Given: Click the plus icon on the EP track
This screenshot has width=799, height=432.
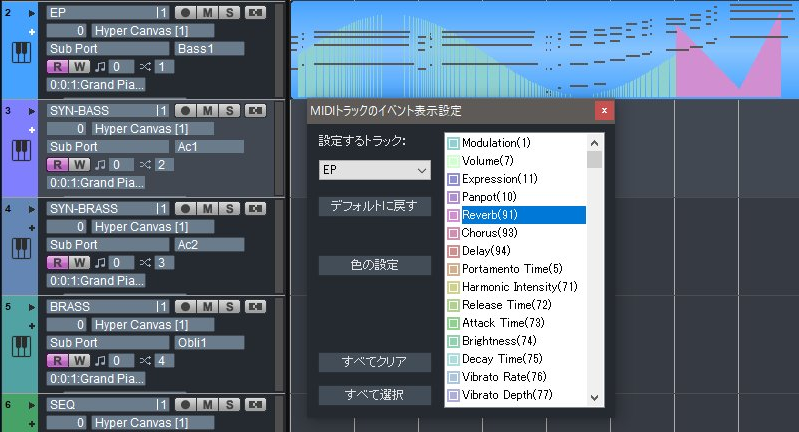Looking at the screenshot, I should pos(32,33).
